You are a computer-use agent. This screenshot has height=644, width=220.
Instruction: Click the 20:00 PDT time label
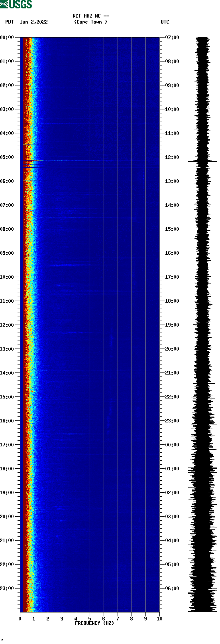7,517
